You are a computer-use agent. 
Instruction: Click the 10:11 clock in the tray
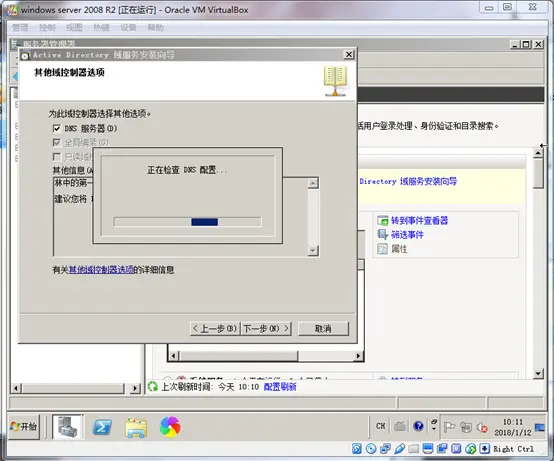pyautogui.click(x=513, y=427)
